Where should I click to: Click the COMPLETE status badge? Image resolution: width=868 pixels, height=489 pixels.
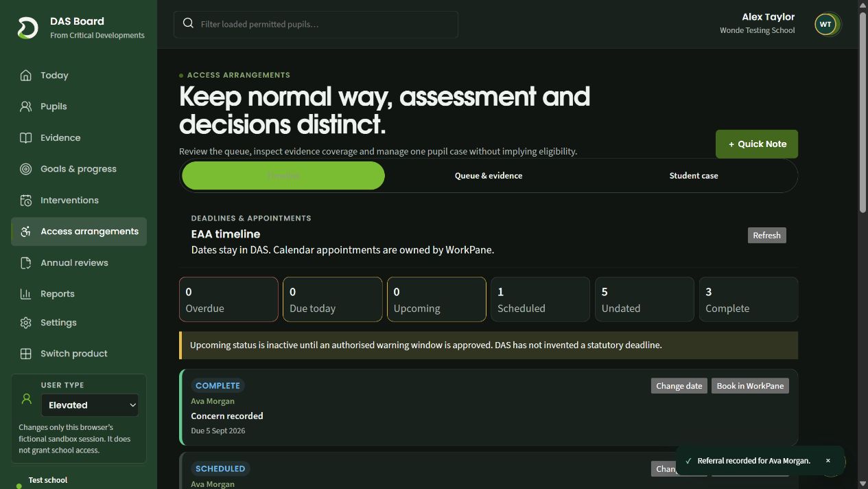click(x=218, y=386)
